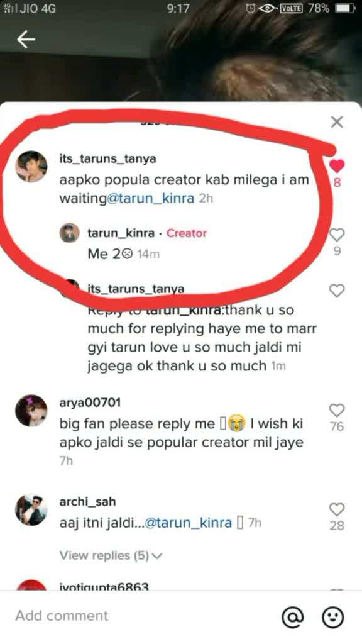Open its_taruns_tanya profile picture

point(31,166)
